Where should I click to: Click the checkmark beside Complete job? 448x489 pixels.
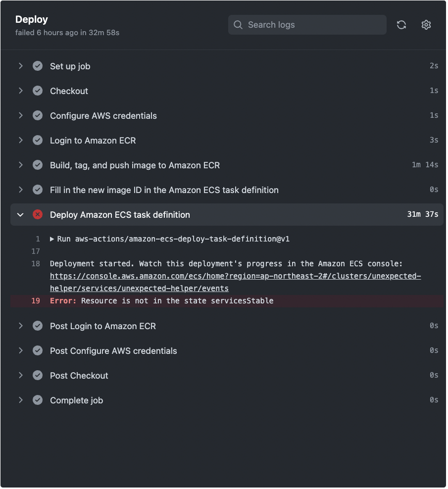(38, 401)
